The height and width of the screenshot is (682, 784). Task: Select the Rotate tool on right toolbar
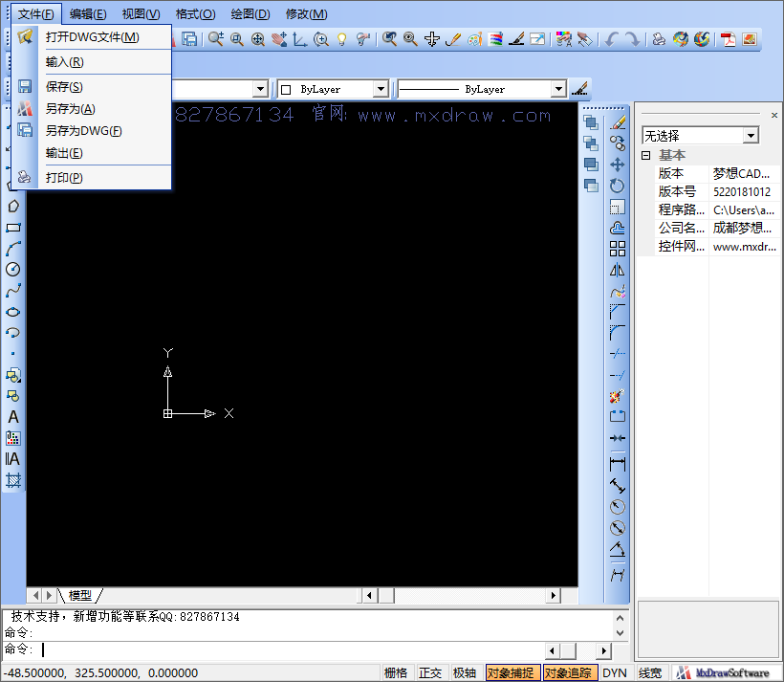tap(617, 186)
